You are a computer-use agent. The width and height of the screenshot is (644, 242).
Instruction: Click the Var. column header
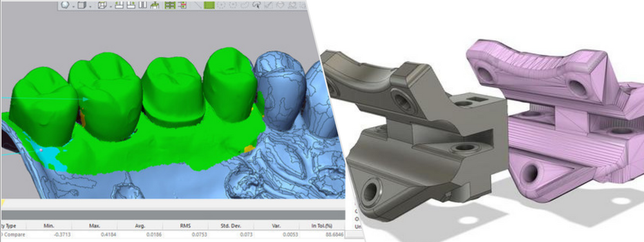(276, 226)
